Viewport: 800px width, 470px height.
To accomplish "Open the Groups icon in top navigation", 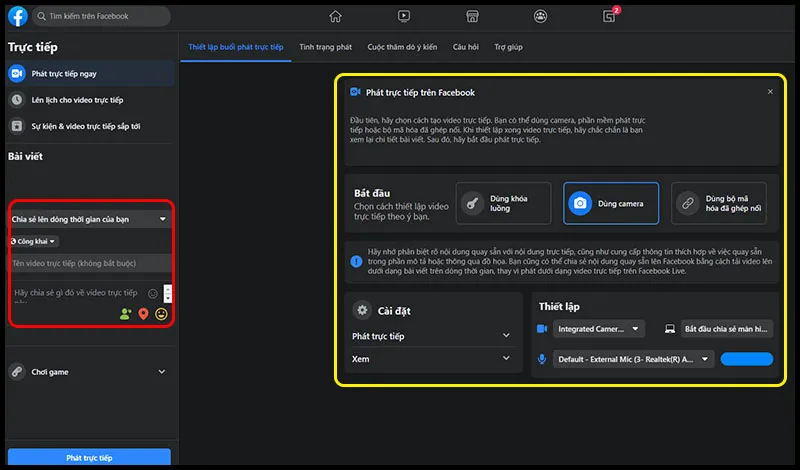I will (x=540, y=16).
